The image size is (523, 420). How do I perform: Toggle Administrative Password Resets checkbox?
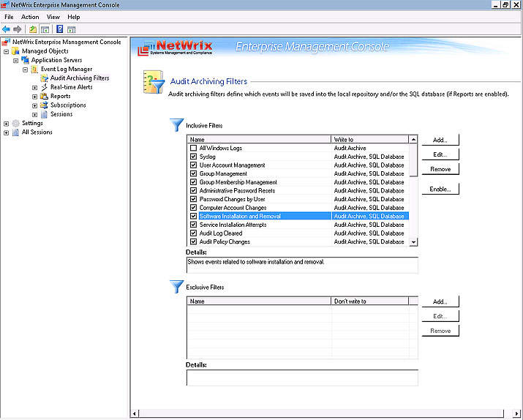[x=193, y=190]
